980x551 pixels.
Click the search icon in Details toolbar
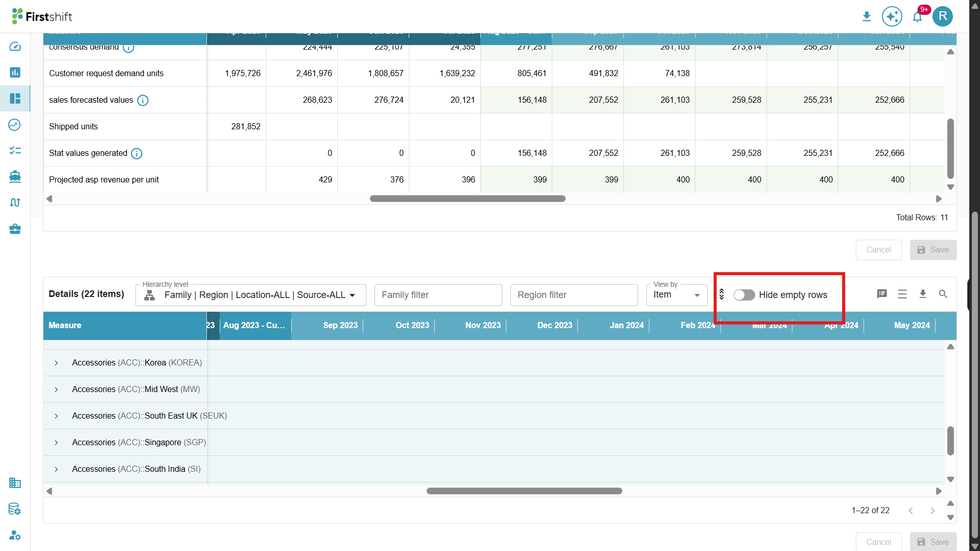(x=943, y=294)
